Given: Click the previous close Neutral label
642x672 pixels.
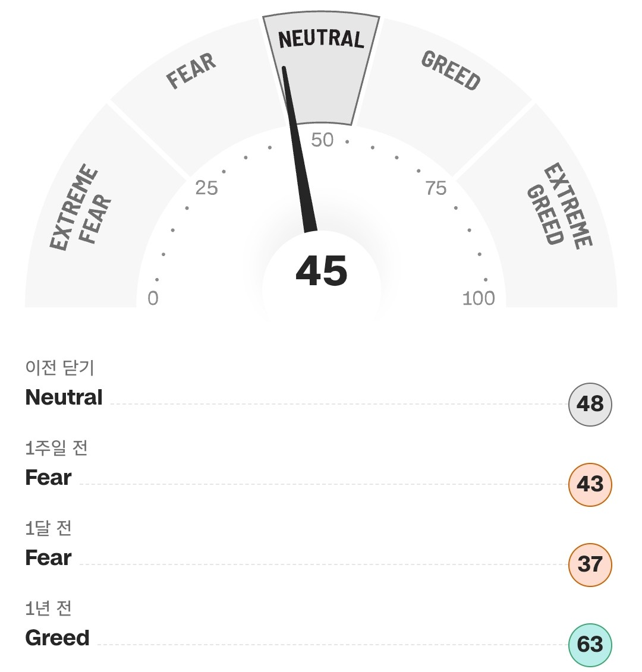Looking at the screenshot, I should (64, 397).
